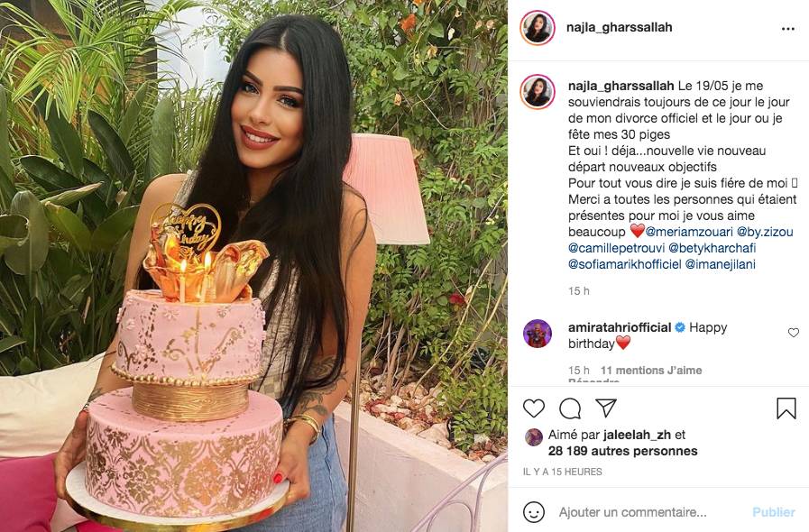Click the Publier button
This screenshot has height=532, width=809.
coord(774,512)
